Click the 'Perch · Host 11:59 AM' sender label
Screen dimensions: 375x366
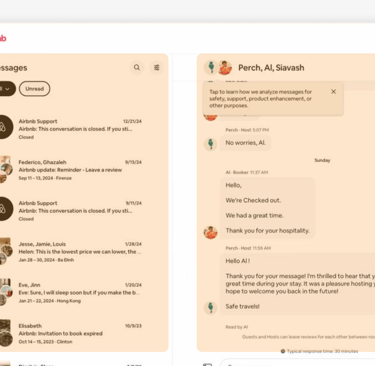[248, 248]
